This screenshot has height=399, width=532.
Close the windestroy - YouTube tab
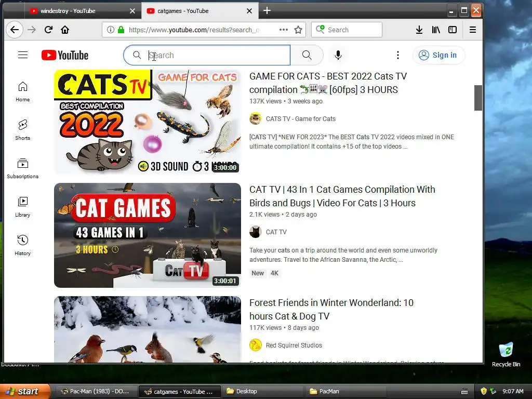pyautogui.click(x=132, y=11)
